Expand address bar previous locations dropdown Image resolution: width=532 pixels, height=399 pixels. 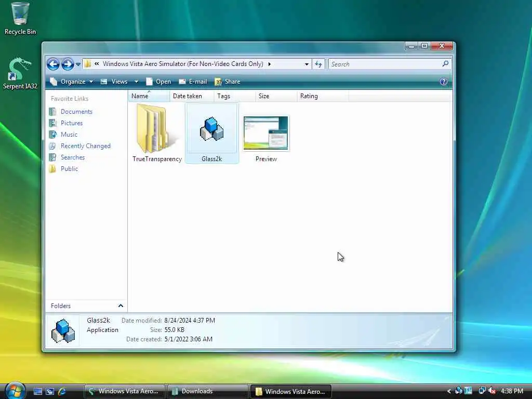point(307,64)
